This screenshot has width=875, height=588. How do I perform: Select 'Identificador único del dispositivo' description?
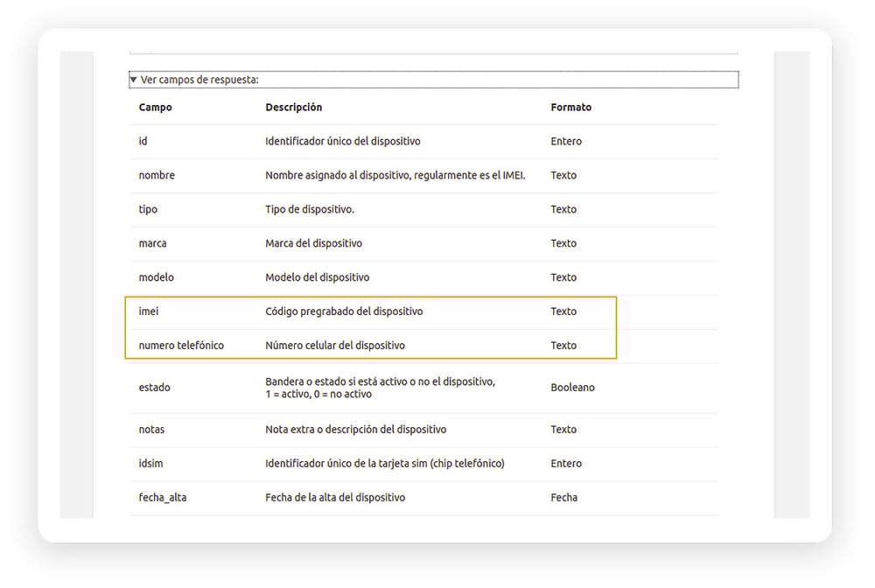point(343,141)
